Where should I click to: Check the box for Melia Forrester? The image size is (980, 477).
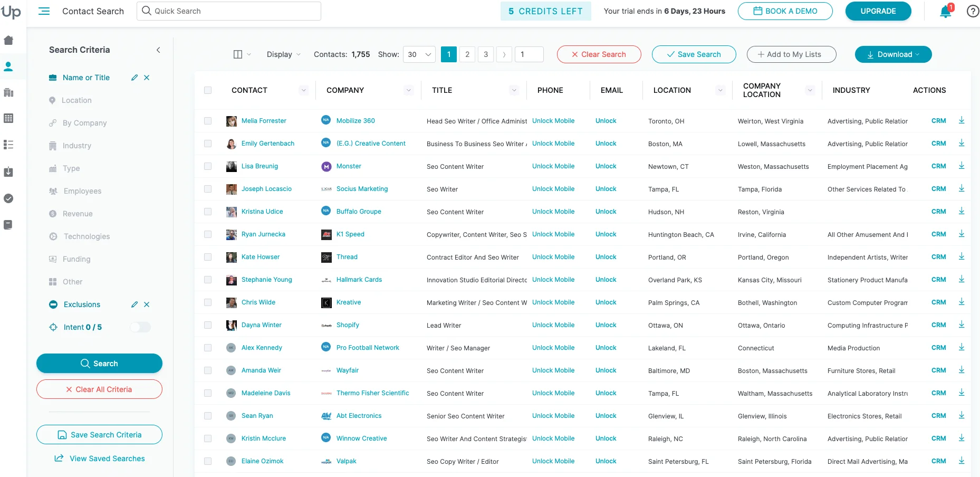pos(208,121)
